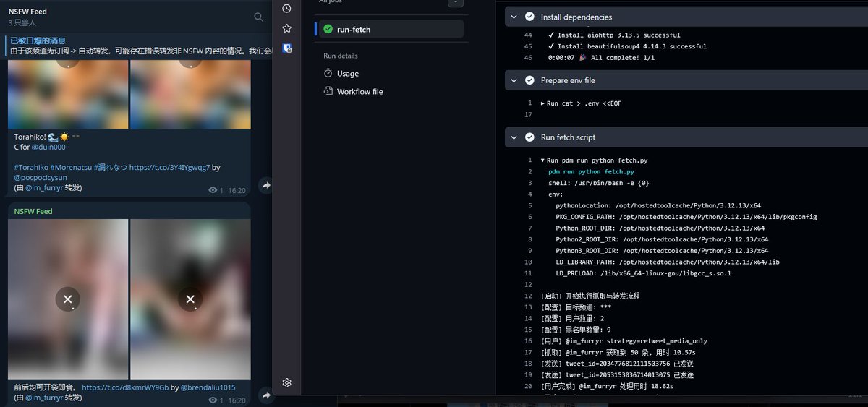
Task: Select 'Install beautifulsoup4 4.14.3 successful' log line
Action: point(628,46)
